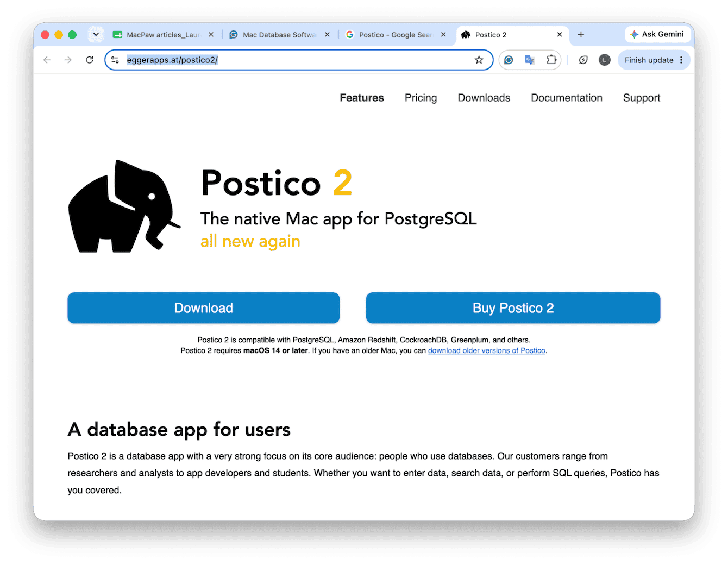Open the Features navigation item

(362, 98)
